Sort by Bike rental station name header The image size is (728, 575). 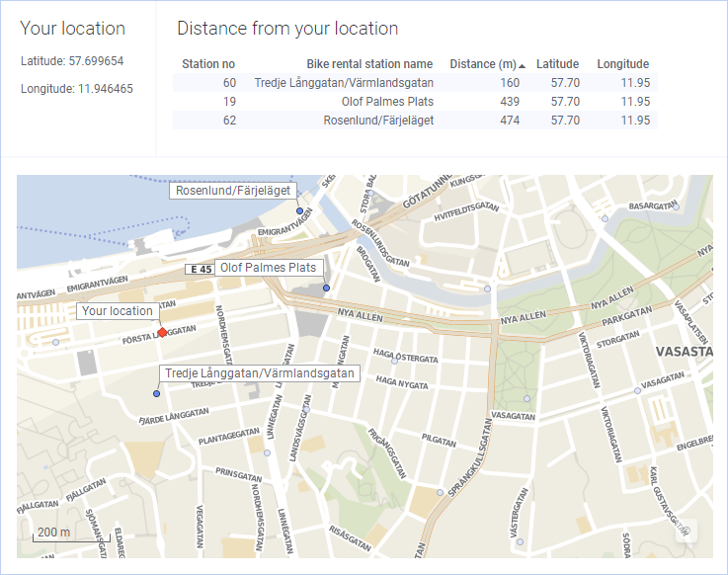(369, 64)
